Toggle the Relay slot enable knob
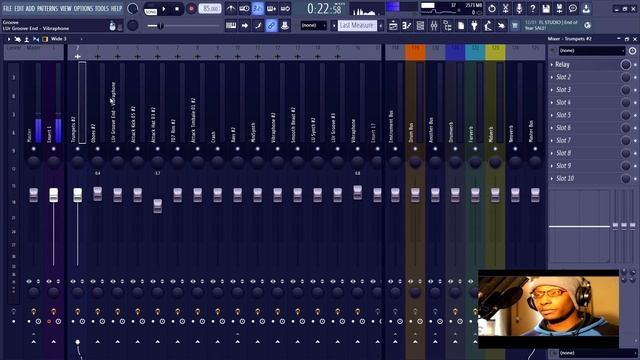Viewport: 640px width, 360px height. click(625, 64)
